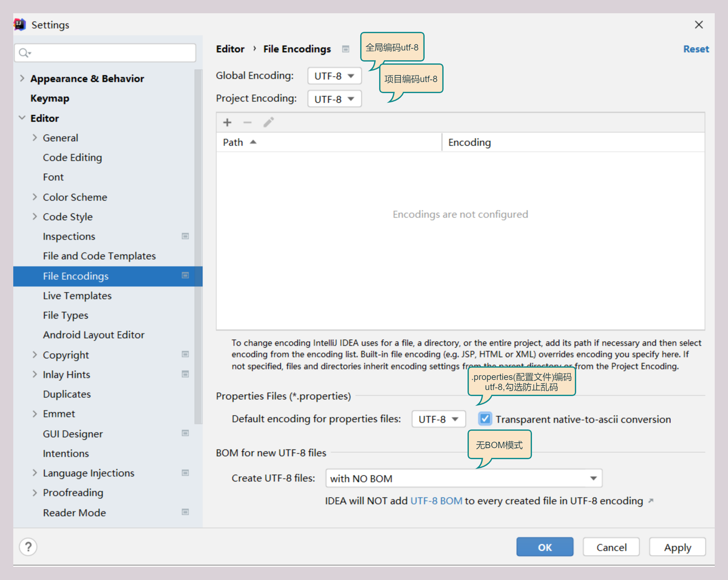Open the Keymap settings page
Viewport: 728px width, 580px height.
pos(50,98)
